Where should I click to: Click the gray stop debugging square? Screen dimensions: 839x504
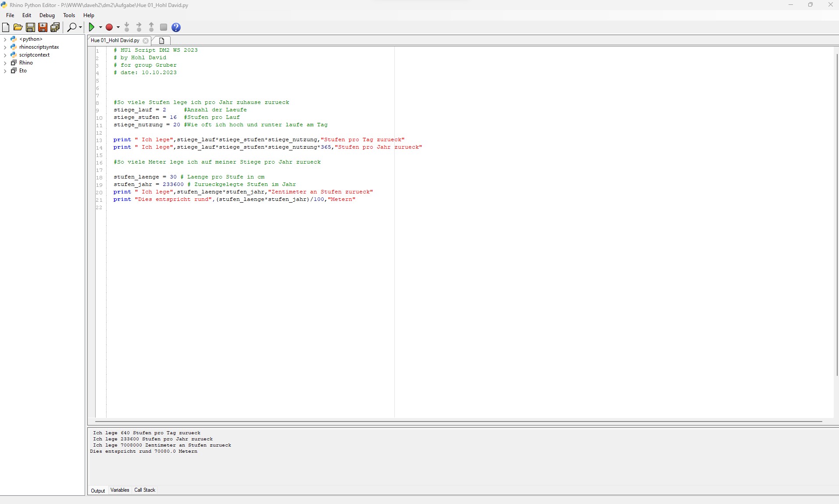tap(164, 28)
